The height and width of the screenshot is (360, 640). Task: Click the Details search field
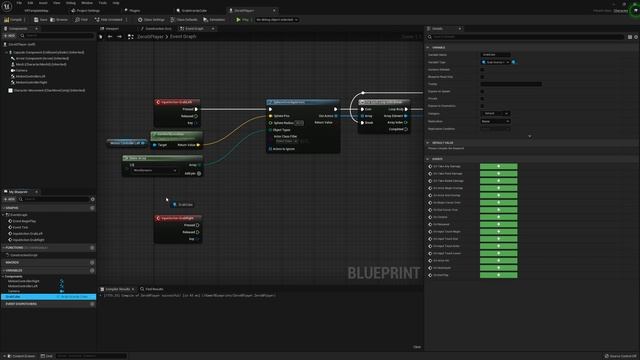click(x=526, y=37)
